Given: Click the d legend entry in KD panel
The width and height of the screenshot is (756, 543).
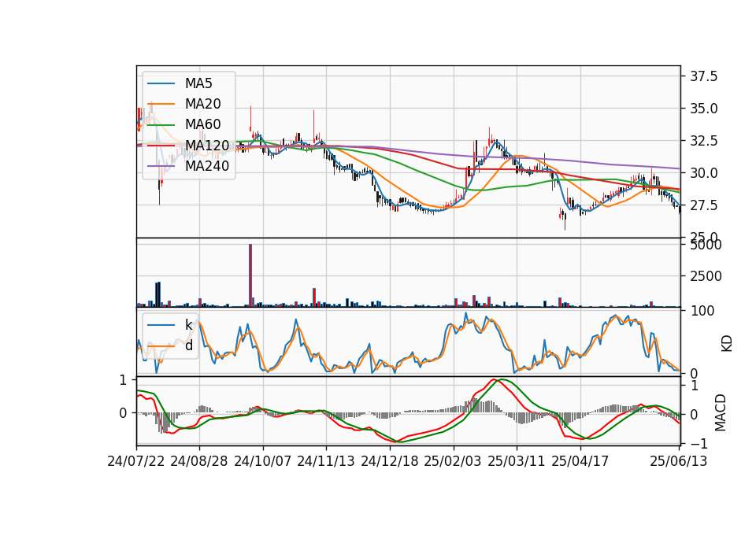Looking at the screenshot, I should coord(188,345).
